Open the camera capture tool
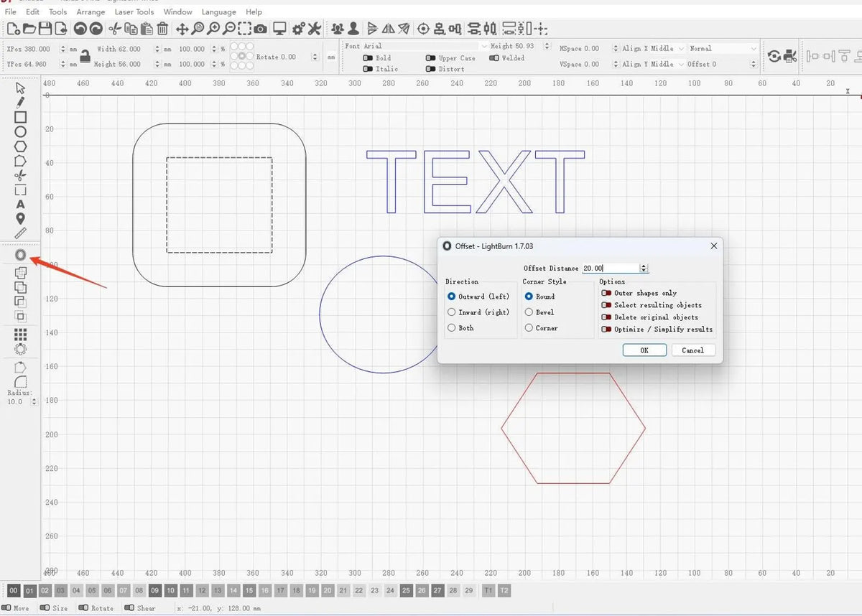Screen dimensions: 862x616 (261, 29)
